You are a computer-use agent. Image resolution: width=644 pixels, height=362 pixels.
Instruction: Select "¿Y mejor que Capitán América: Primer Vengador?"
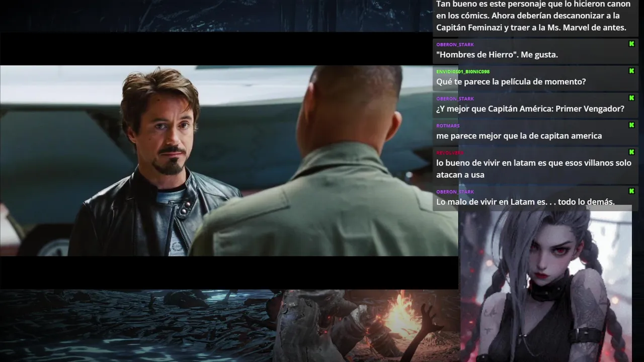click(x=530, y=109)
